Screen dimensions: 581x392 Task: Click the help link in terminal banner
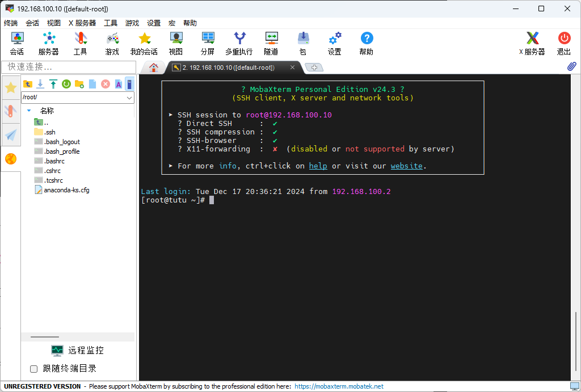pyautogui.click(x=318, y=166)
